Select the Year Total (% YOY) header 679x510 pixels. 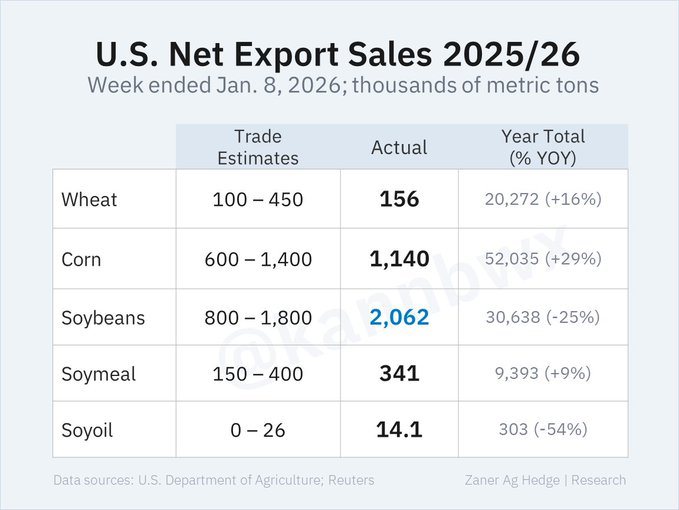click(543, 147)
